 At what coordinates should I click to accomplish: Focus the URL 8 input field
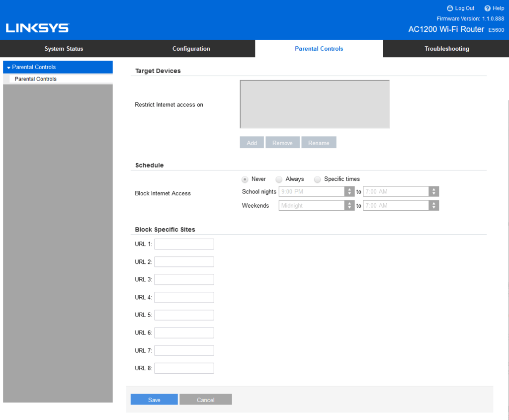coord(184,368)
